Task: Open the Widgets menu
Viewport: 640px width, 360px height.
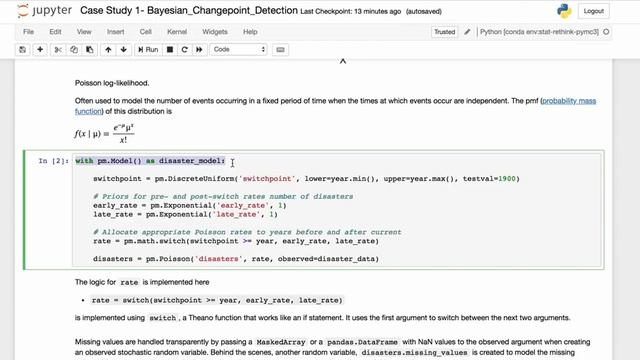Action: 215,32
